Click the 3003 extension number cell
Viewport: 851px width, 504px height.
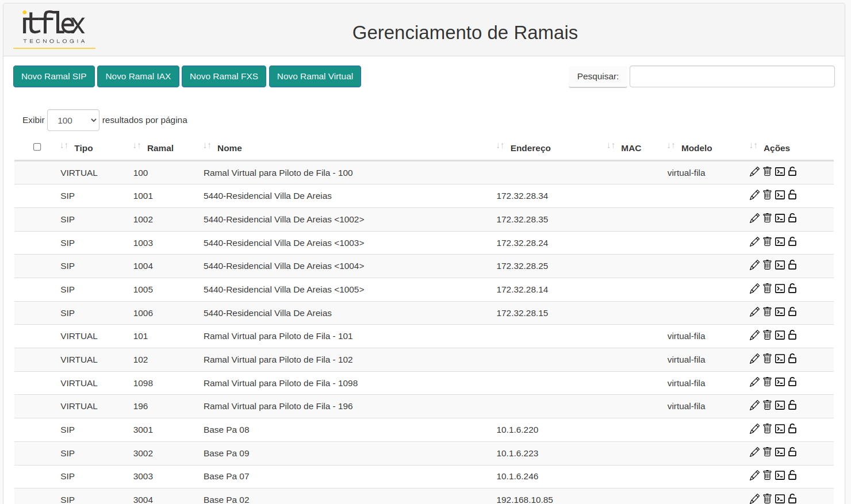click(x=143, y=476)
